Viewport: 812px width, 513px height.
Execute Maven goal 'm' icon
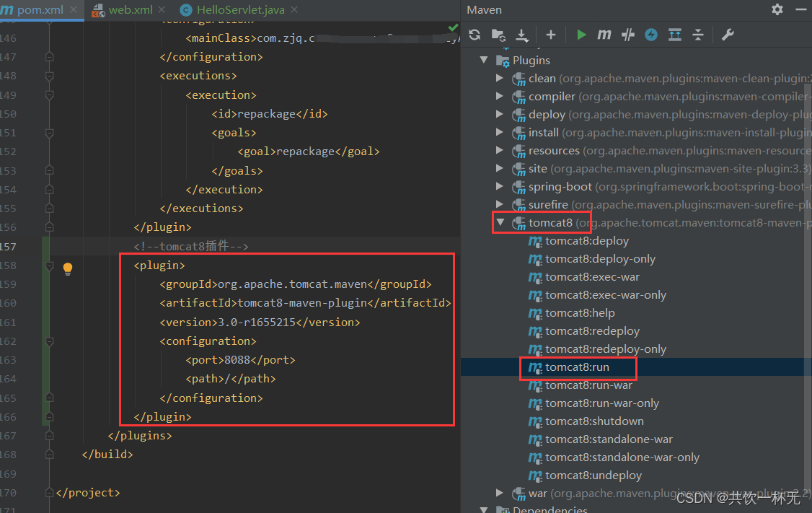tap(604, 35)
